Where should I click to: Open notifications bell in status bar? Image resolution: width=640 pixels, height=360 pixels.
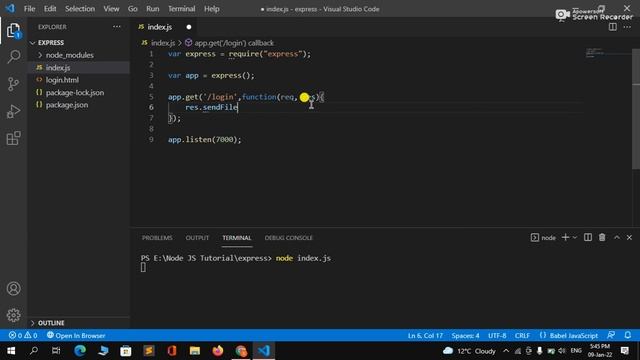point(628,336)
